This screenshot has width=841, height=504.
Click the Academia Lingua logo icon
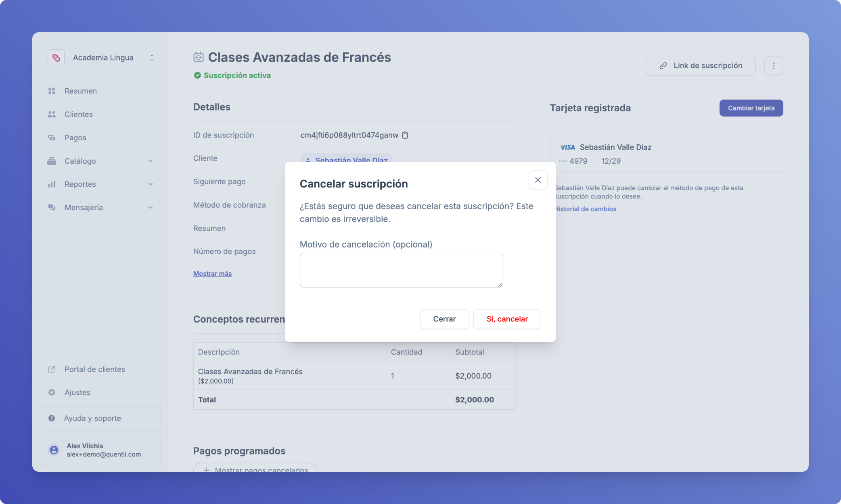point(56,58)
